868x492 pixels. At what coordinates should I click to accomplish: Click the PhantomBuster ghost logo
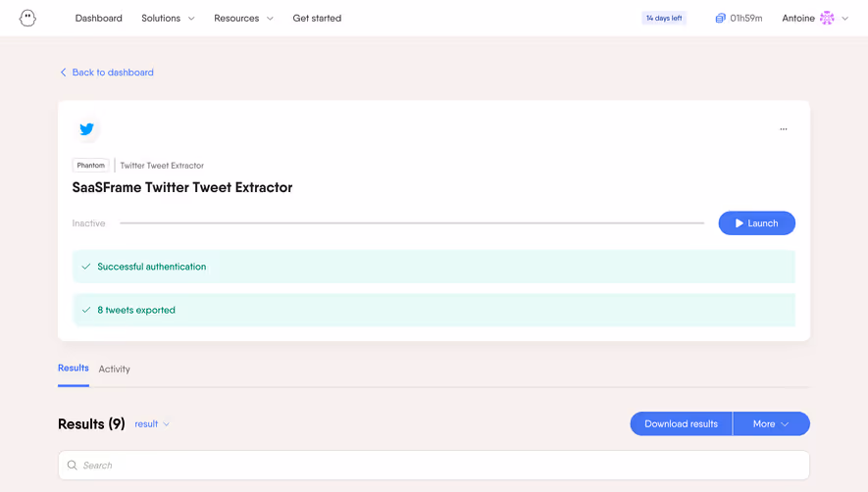pos(27,19)
